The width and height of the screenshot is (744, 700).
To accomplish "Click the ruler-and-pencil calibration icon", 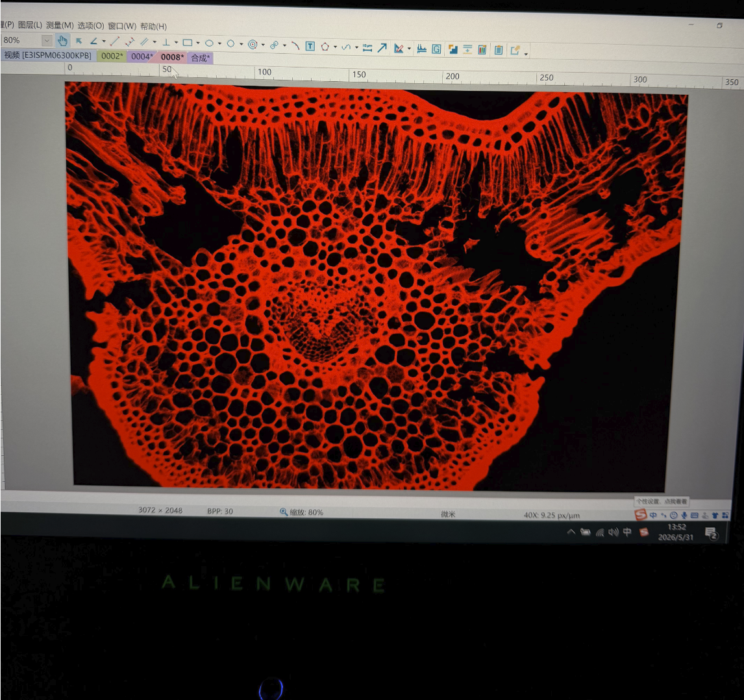I will tap(399, 49).
